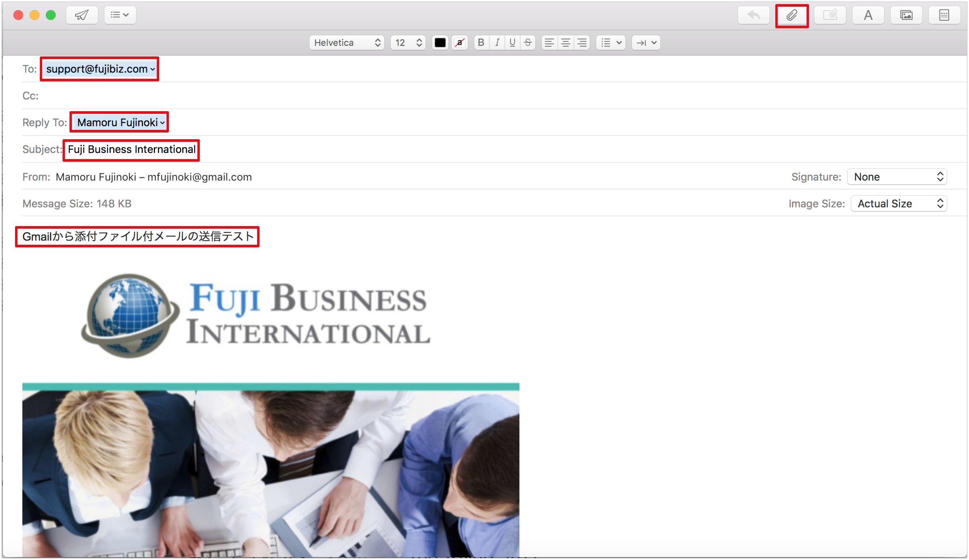This screenshot has width=969, height=560.
Task: Open the Signature None dropdown
Action: (x=897, y=177)
